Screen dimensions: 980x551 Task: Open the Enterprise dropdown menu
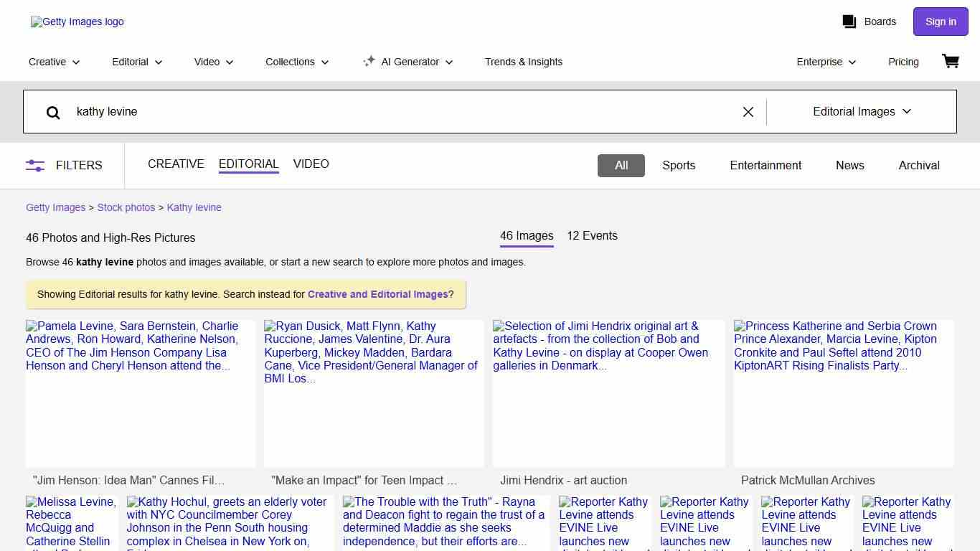tap(826, 62)
